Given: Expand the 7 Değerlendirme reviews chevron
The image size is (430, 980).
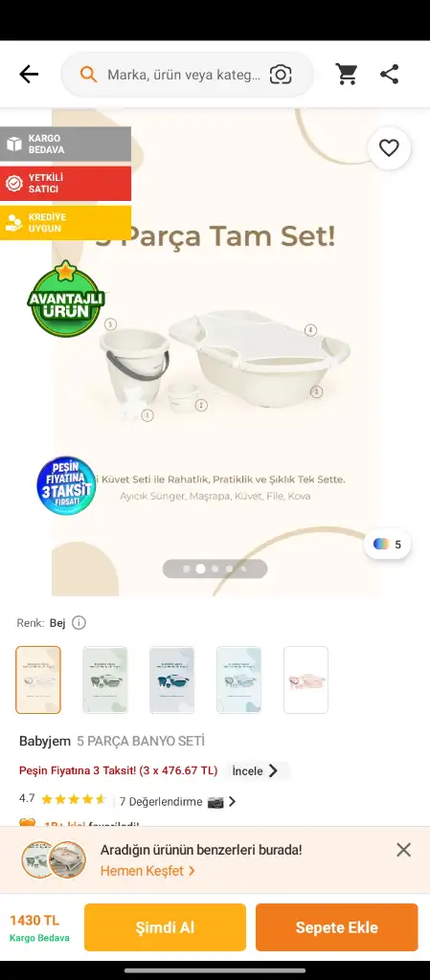Looking at the screenshot, I should [x=232, y=801].
